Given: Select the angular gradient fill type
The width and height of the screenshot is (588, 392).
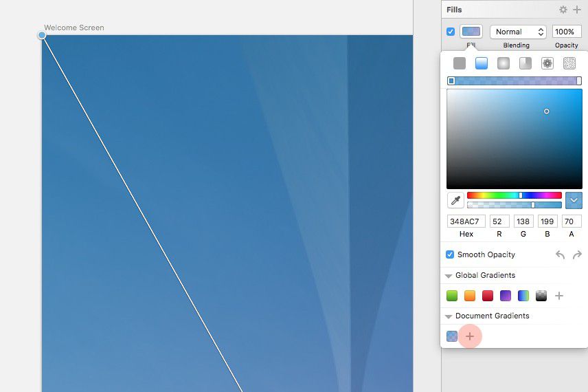Looking at the screenshot, I should [x=525, y=63].
